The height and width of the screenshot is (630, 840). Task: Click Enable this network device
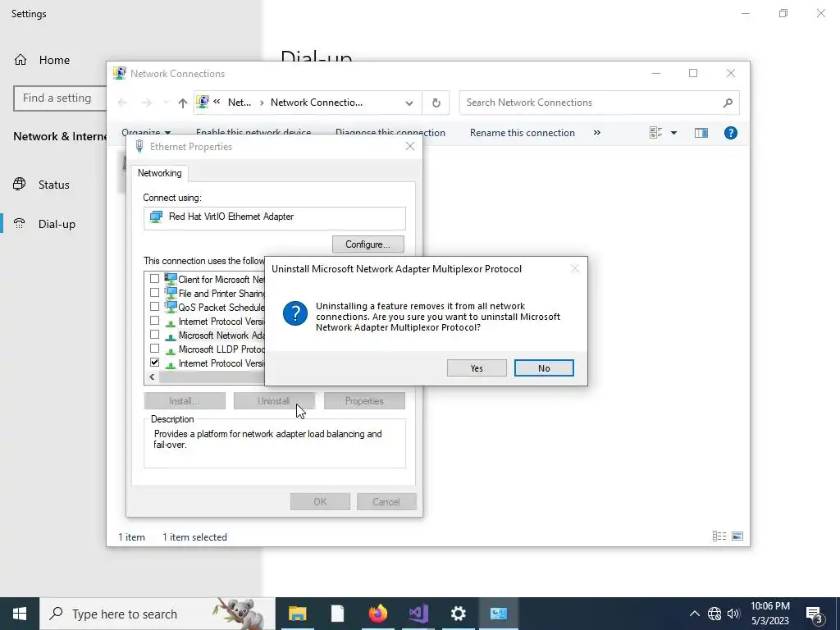click(253, 132)
